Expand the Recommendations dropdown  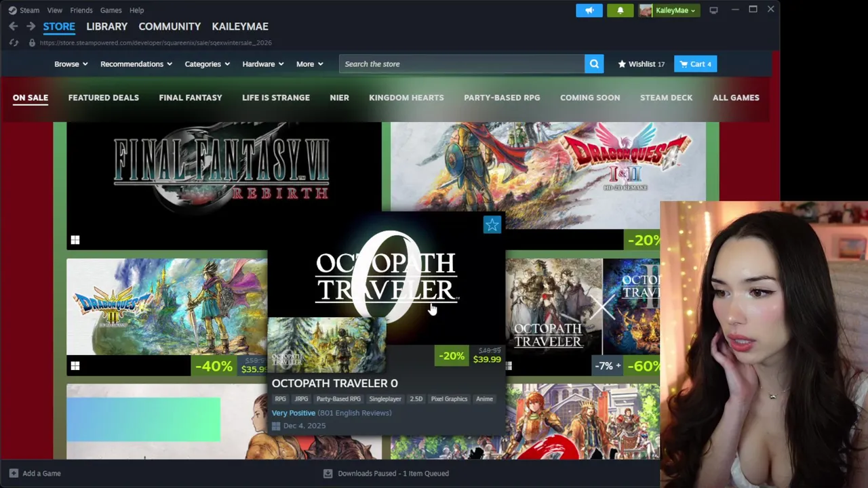point(136,64)
